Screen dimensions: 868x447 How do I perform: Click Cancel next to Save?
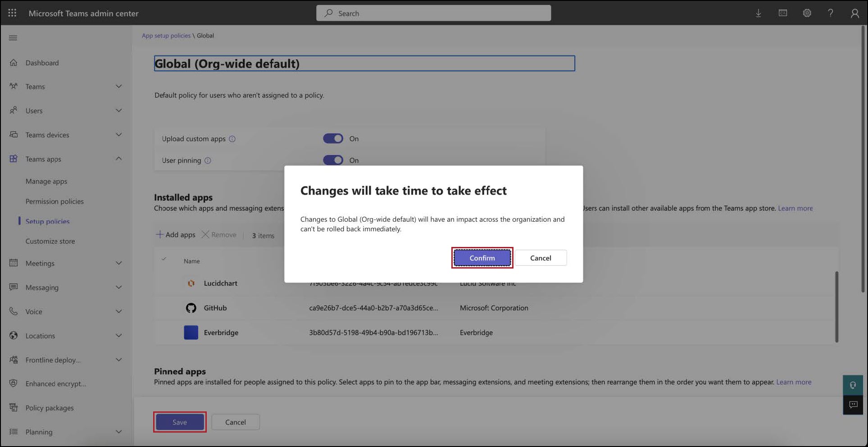click(236, 422)
